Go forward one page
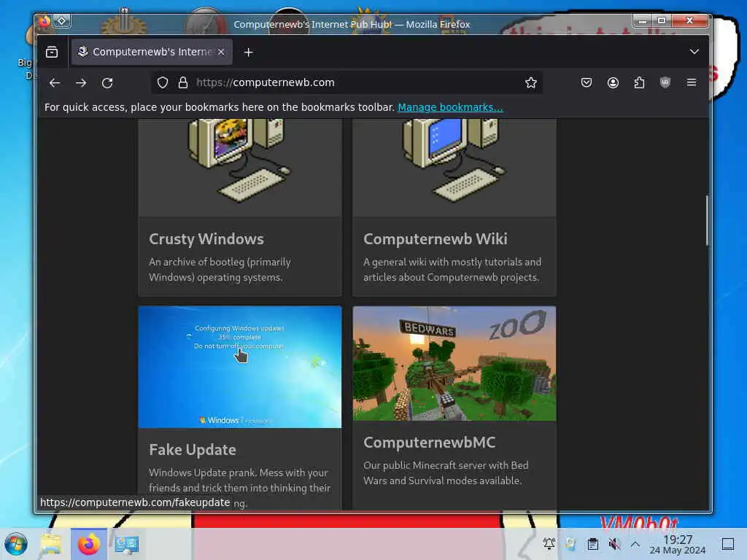 pos(81,83)
